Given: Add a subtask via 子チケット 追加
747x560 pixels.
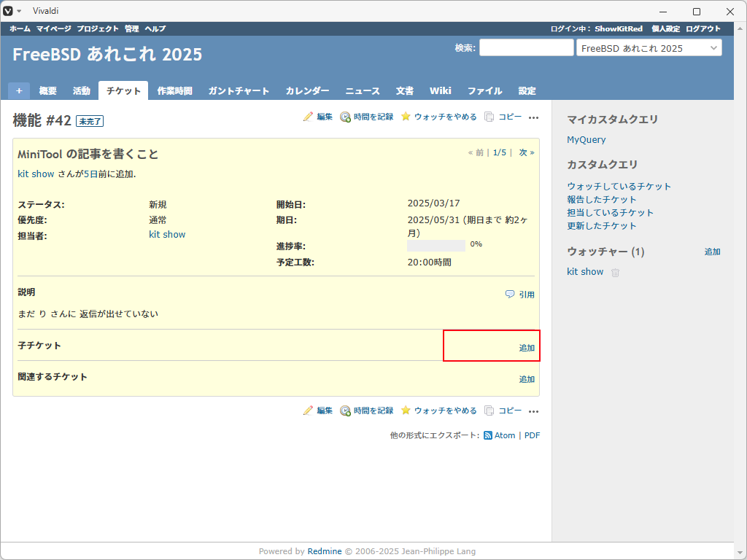Looking at the screenshot, I should [527, 348].
